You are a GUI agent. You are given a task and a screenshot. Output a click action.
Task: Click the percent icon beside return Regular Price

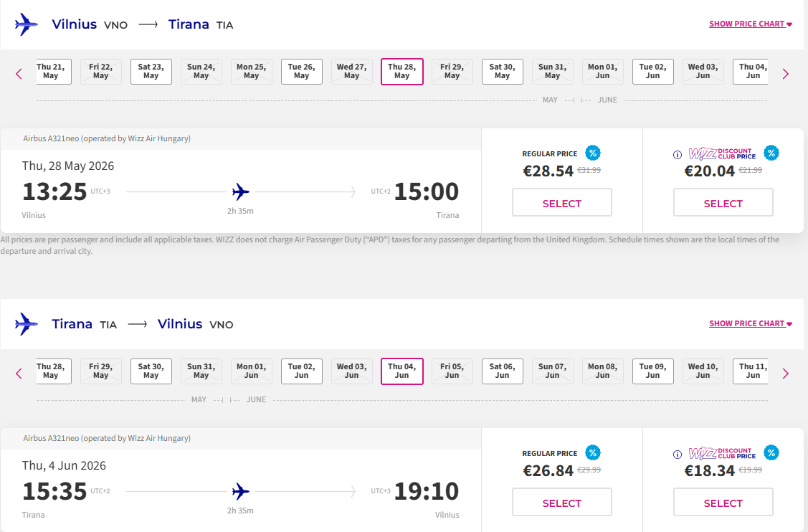pyautogui.click(x=592, y=452)
